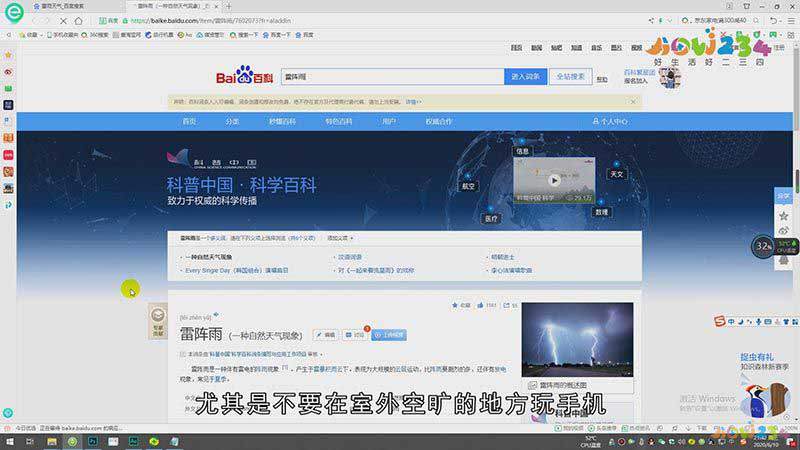Click the 专家贡献 side badge
Screen dimensions: 800x450
coord(158,321)
